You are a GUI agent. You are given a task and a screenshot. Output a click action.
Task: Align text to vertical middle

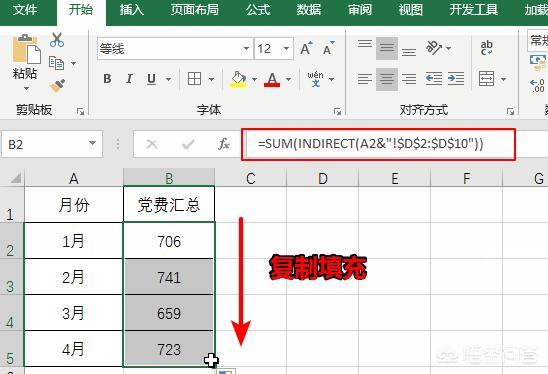tap(387, 48)
